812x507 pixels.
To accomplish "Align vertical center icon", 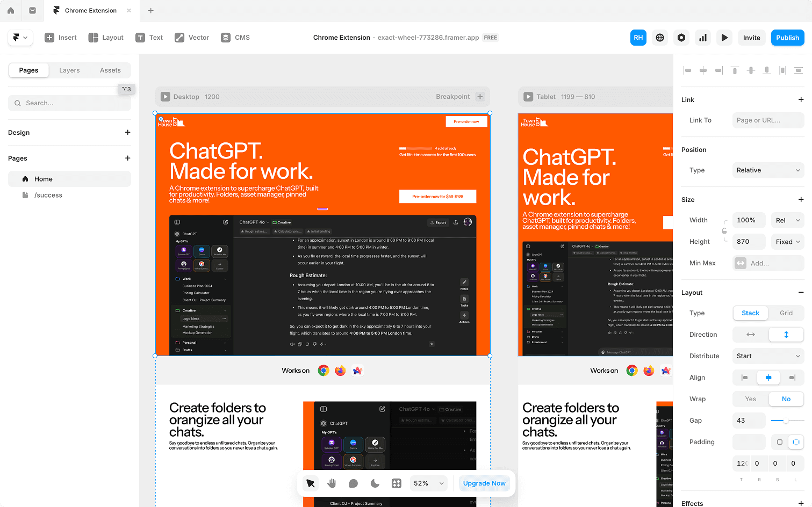I will click(751, 70).
